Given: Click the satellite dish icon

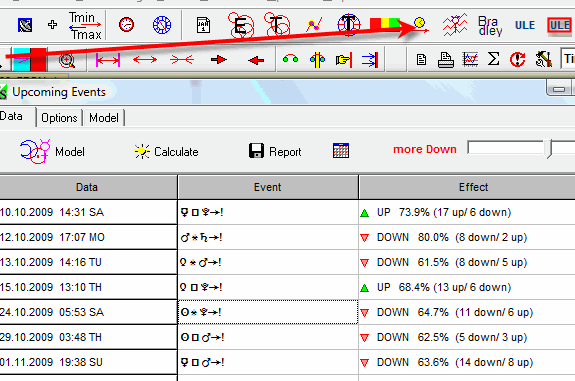Looking at the screenshot, I should click(x=25, y=25).
